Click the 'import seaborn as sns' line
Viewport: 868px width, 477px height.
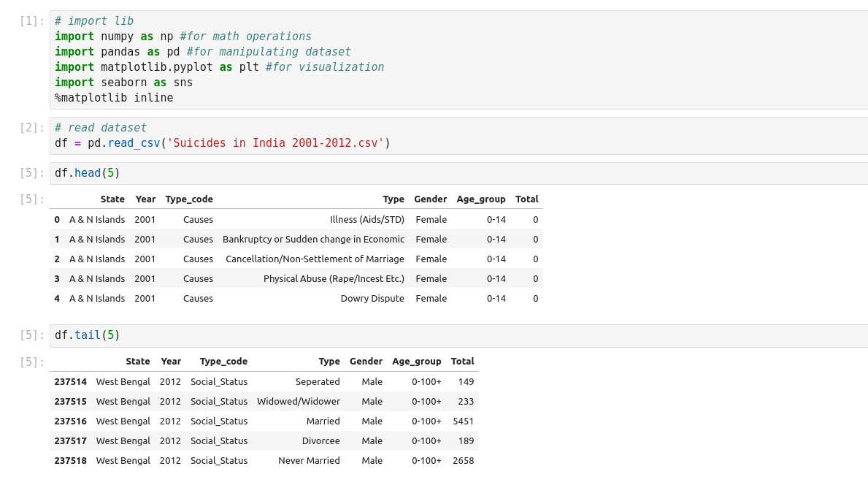[x=123, y=83]
